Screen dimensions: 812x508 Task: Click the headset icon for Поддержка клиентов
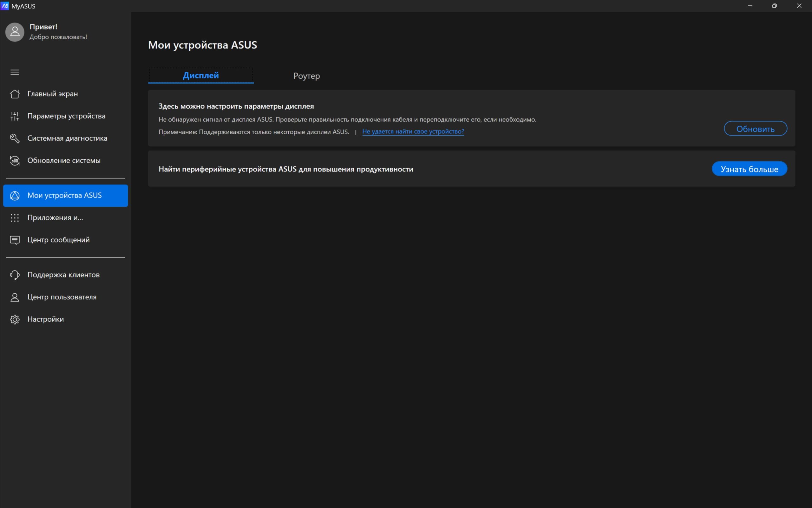15,275
